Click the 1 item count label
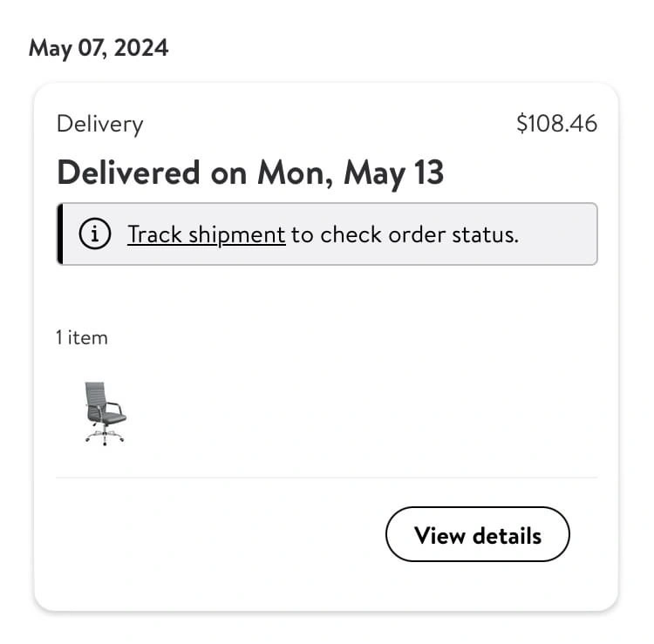 coord(82,337)
